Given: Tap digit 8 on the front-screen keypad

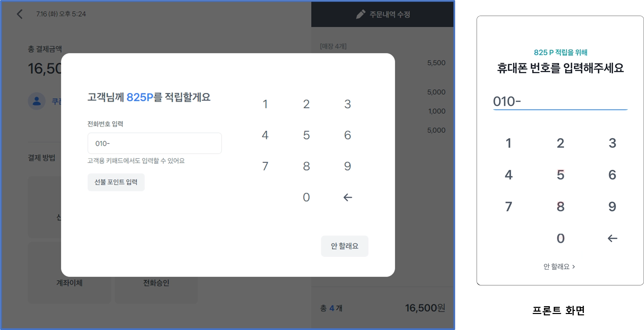Looking at the screenshot, I should (x=561, y=206).
